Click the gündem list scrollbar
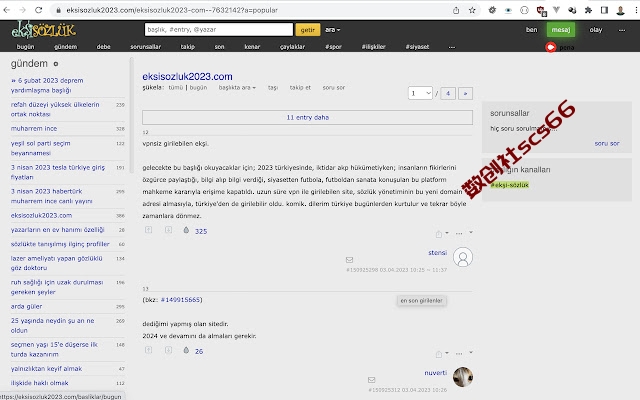This screenshot has height=400, width=640. (x=131, y=116)
